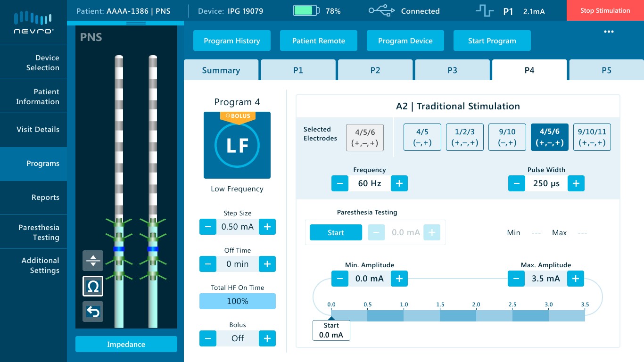Viewport: 644px width, 362px height.
Task: Click the P1 waveform icon in header
Action: point(485,11)
